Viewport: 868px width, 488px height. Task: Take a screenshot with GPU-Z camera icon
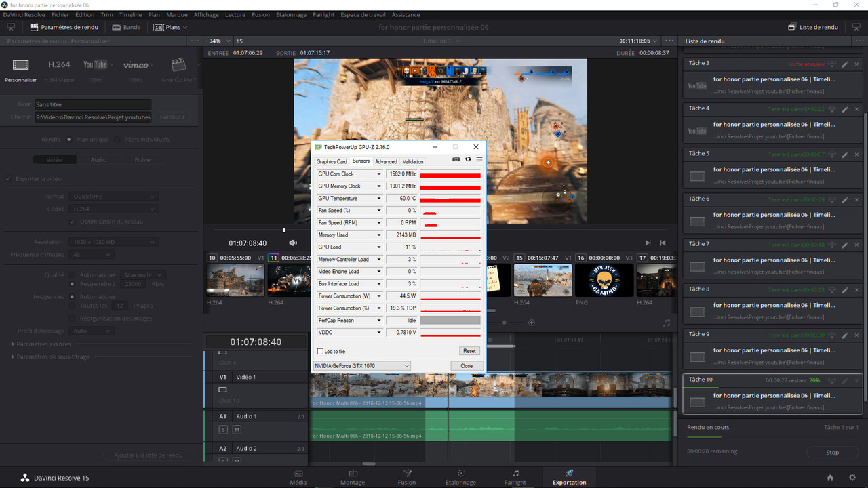(x=456, y=159)
